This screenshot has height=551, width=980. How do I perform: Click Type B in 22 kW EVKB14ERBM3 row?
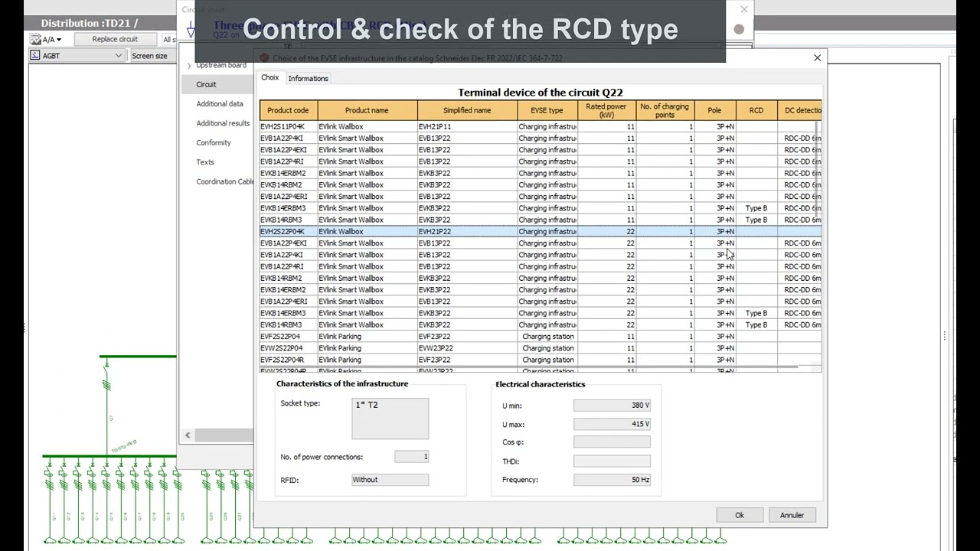coord(756,313)
